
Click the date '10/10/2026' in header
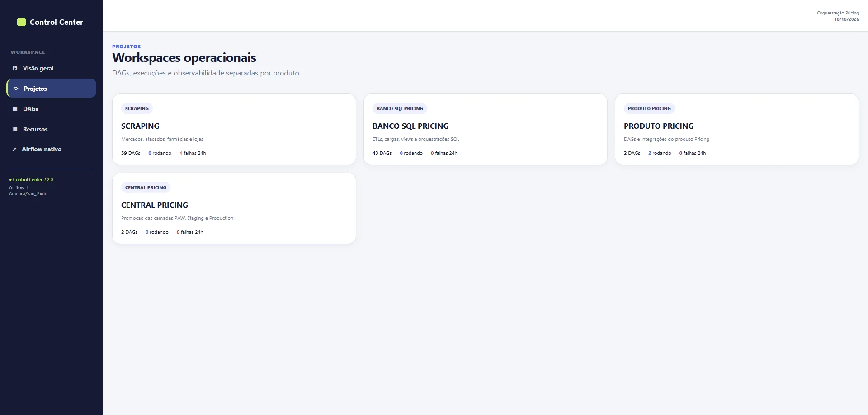846,19
